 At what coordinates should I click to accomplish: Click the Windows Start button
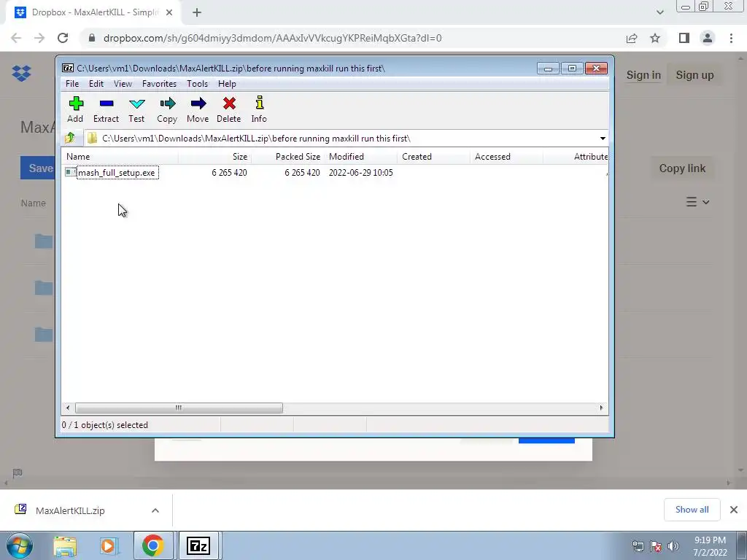[19, 545]
